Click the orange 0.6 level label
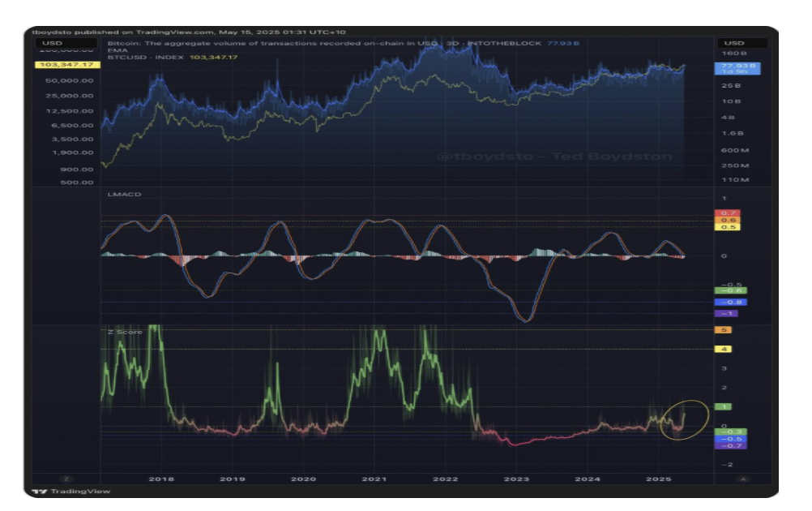 tap(727, 221)
